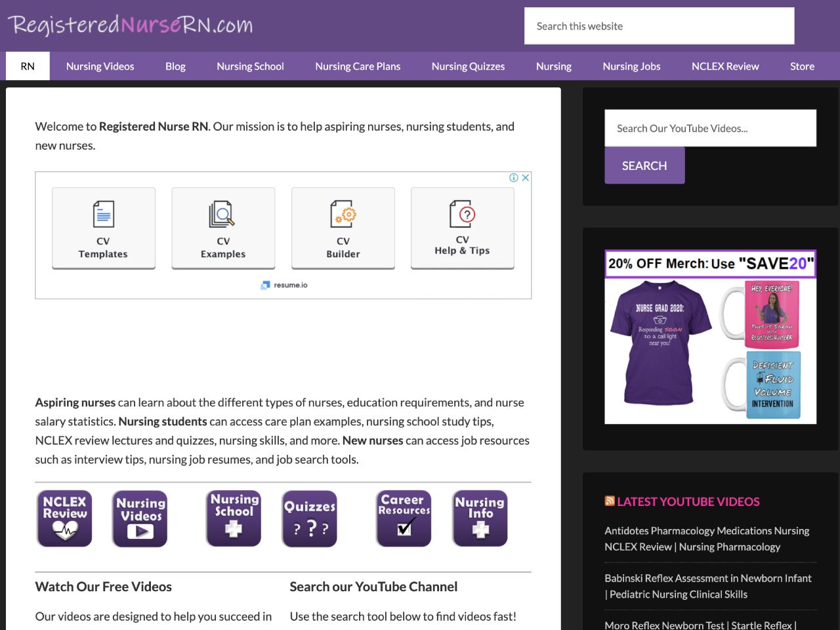Screen dimensions: 840x630
Task: Open the Career Resources checkmark icon
Action: click(x=404, y=518)
